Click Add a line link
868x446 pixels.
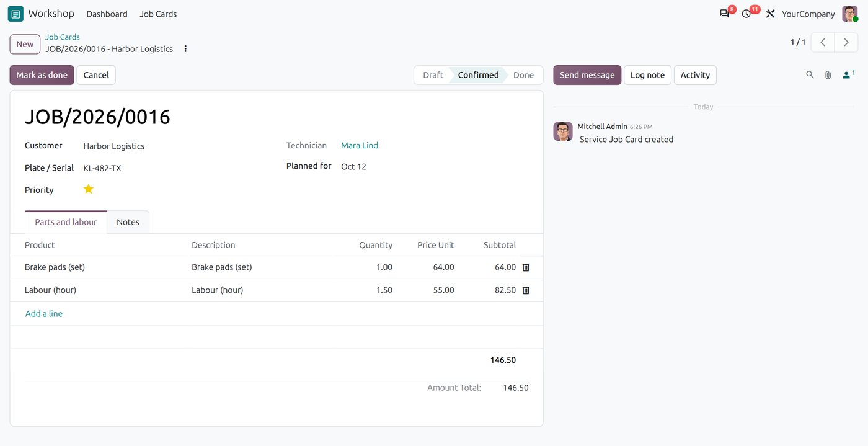coord(44,314)
